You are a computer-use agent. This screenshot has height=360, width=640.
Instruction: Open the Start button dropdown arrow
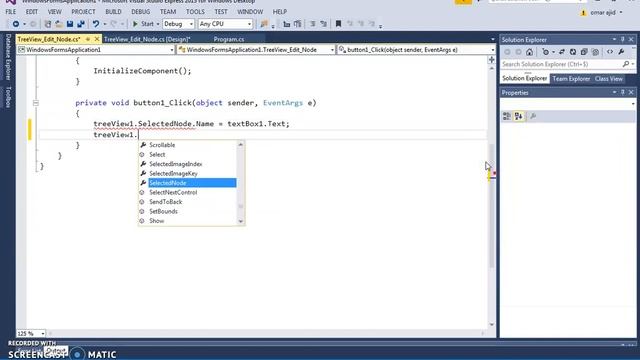[x=158, y=24]
